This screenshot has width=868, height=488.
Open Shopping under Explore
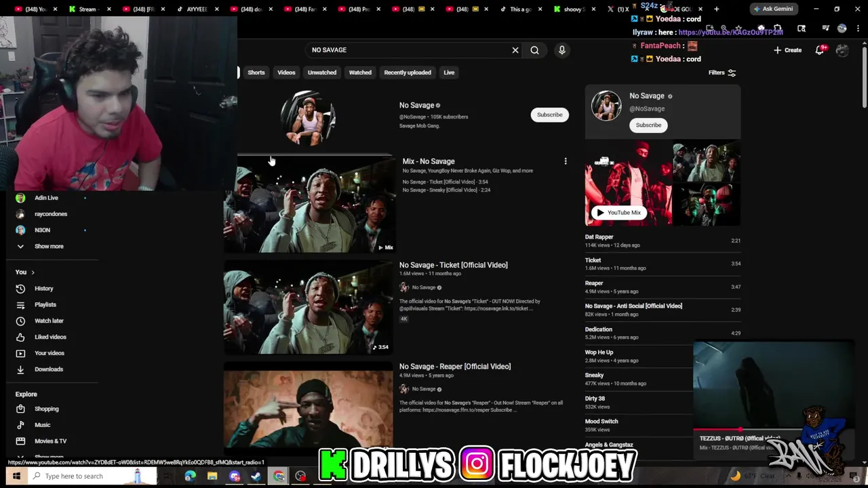click(x=46, y=409)
